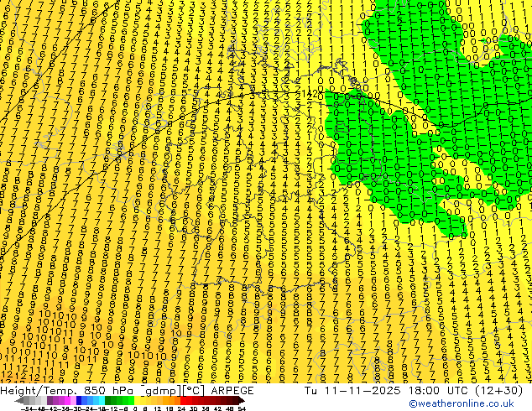The width and height of the screenshot is (532, 411).
Task: Click the "ARPEGE" model name label
Action: coord(232,391)
